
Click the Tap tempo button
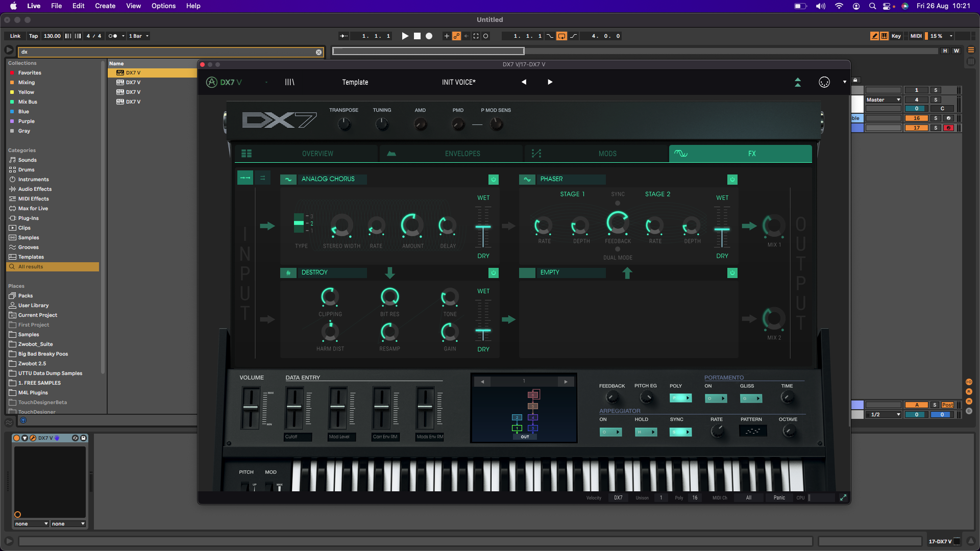coord(33,36)
